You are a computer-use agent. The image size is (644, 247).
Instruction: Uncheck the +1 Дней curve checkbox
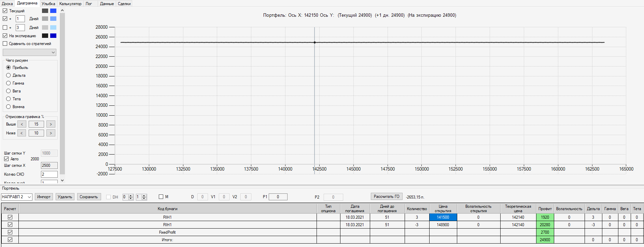[5, 19]
